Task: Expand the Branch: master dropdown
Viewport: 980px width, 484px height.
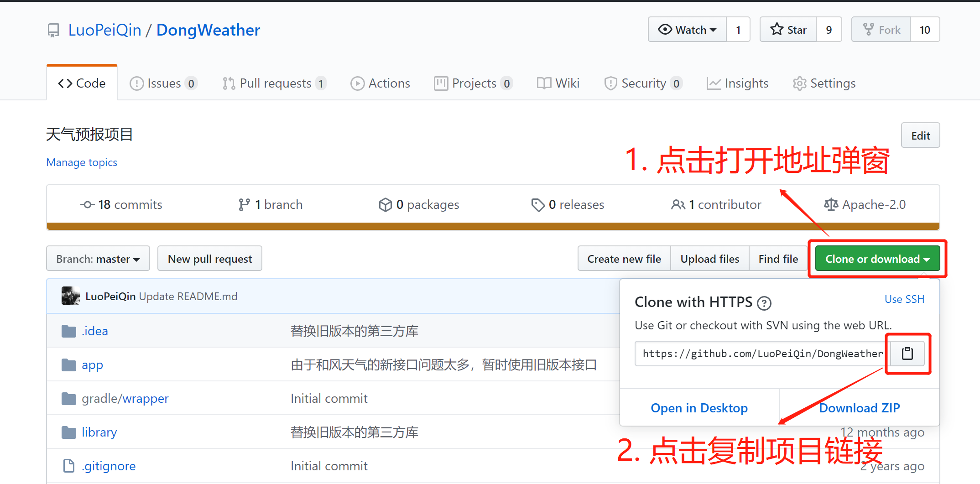Action: (98, 259)
